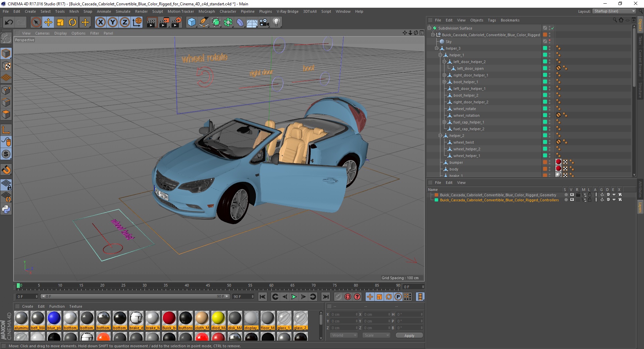644x349 pixels.
Task: Open material manager Function menu
Action: point(57,306)
